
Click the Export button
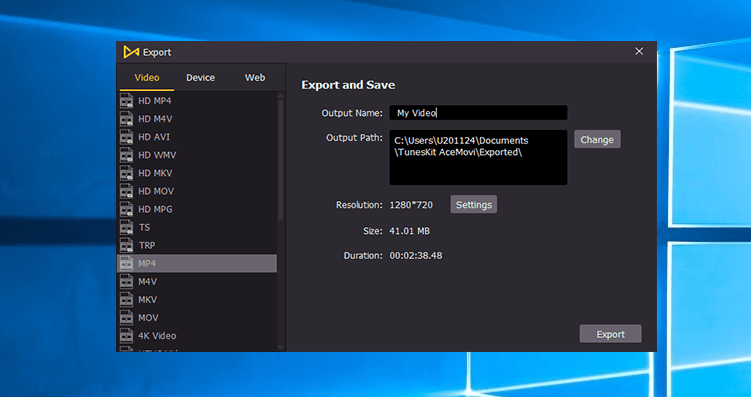coord(611,334)
